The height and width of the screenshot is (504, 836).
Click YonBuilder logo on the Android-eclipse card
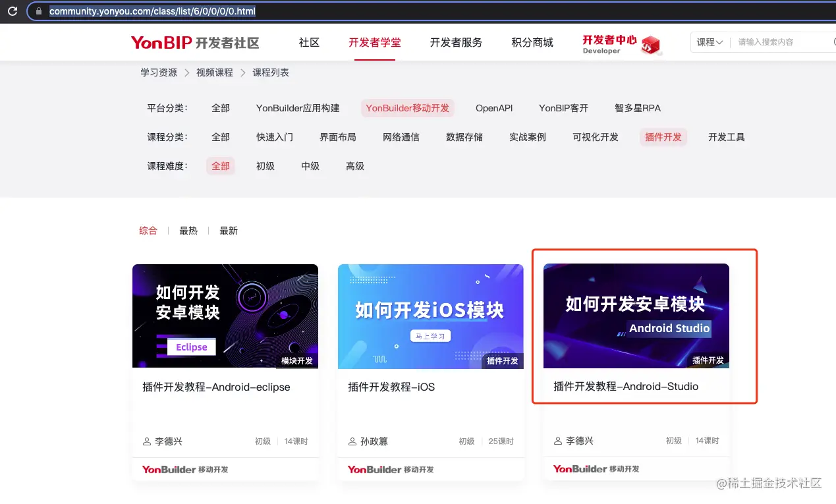pyautogui.click(x=185, y=469)
